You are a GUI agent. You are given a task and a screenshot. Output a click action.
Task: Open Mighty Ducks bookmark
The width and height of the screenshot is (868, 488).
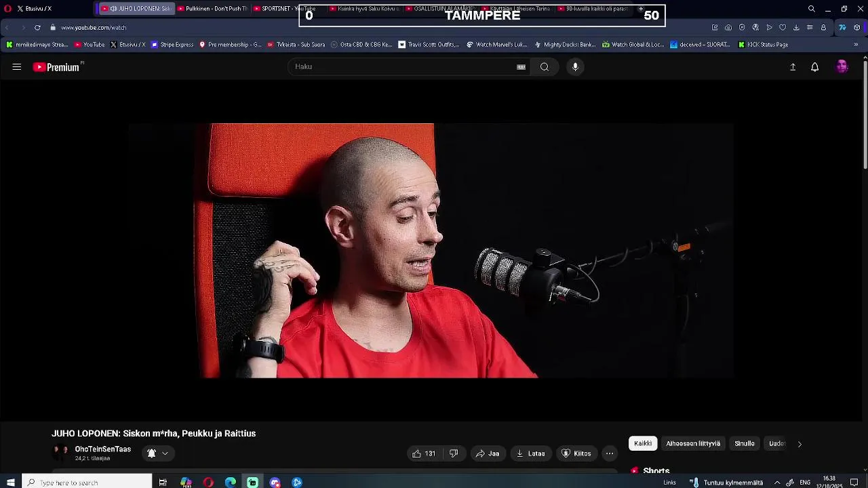tap(565, 45)
